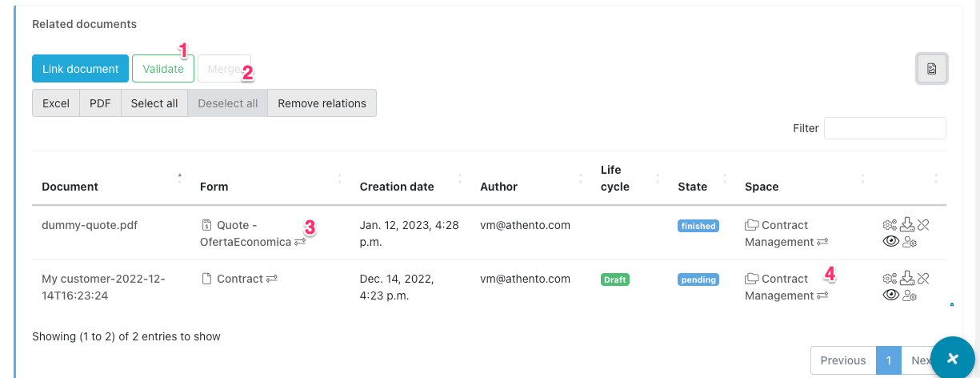
Task: Sort the table by Document column
Action: tap(70, 187)
